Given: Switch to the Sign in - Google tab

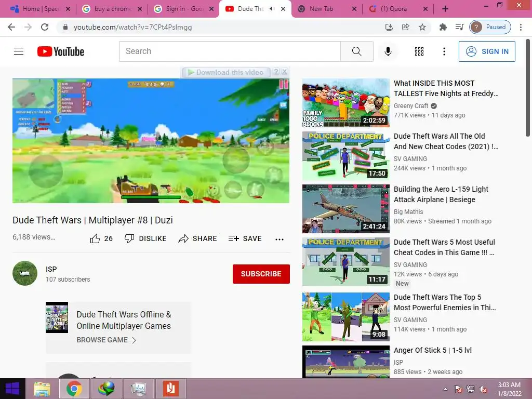Looking at the screenshot, I should click(183, 9).
